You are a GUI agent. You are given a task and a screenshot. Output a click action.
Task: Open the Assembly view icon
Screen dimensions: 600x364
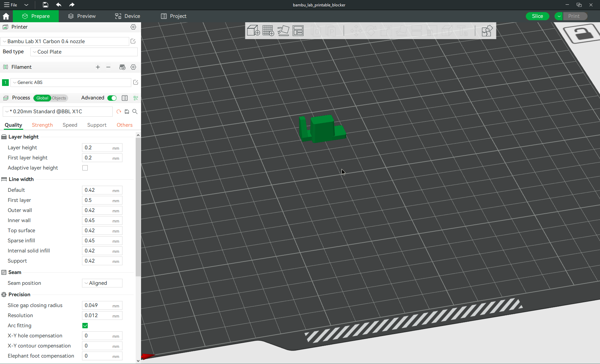click(x=487, y=31)
